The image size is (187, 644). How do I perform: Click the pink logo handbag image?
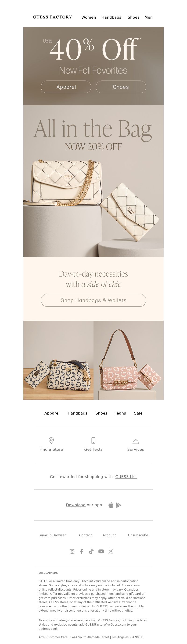point(128,360)
